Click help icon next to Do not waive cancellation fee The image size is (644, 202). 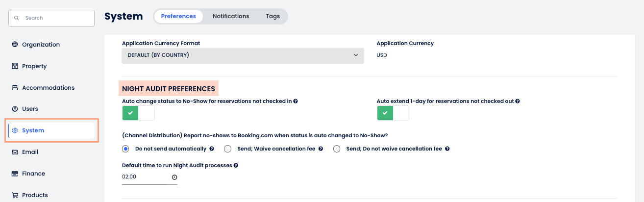[447, 149]
